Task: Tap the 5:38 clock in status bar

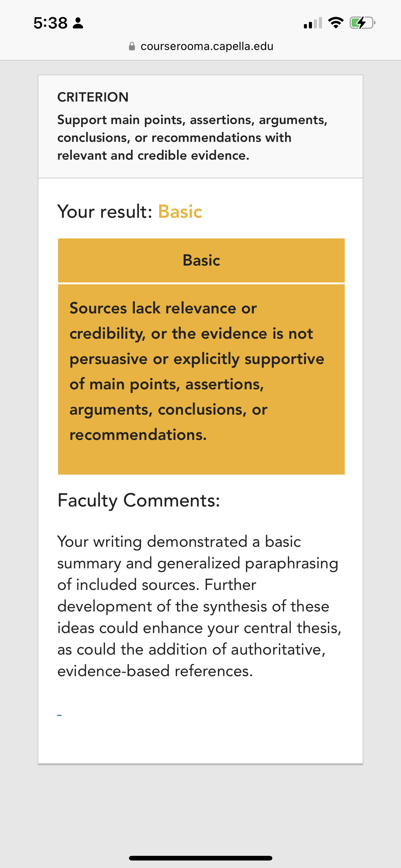Action: (51, 23)
